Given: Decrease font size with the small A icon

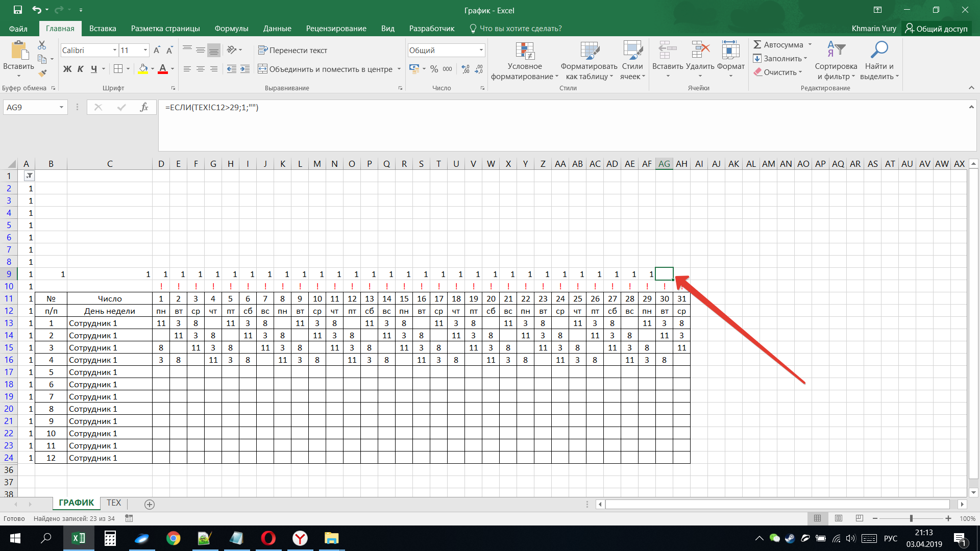Looking at the screenshot, I should point(169,50).
